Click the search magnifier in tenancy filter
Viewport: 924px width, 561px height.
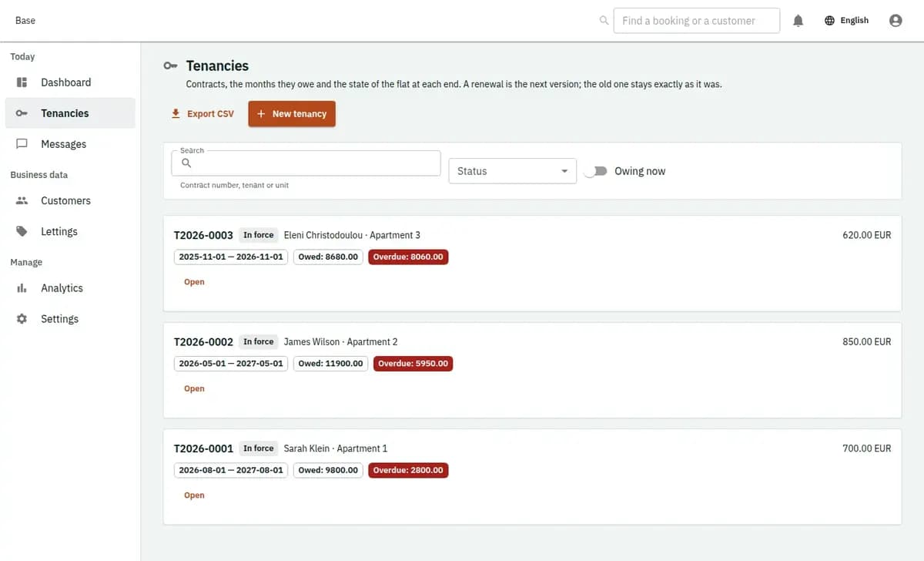click(186, 163)
